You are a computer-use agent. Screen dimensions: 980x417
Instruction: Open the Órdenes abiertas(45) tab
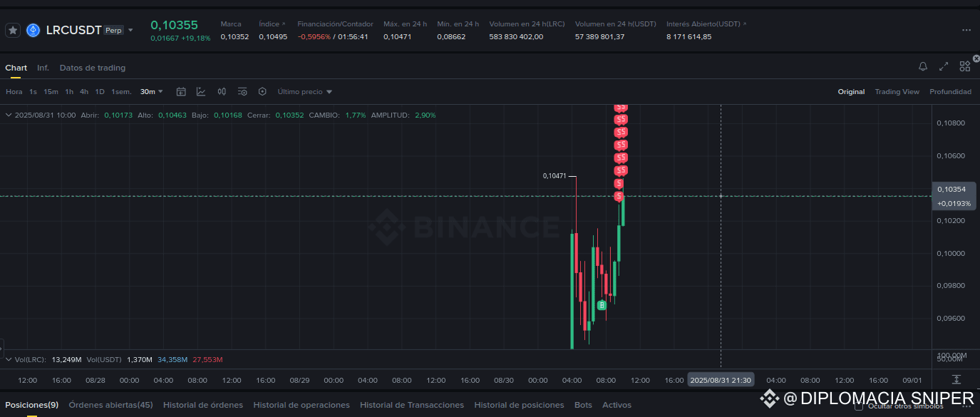tap(110, 405)
